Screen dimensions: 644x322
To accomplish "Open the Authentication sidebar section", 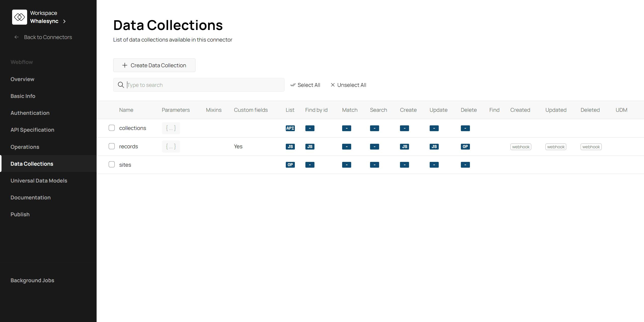I will (30, 113).
